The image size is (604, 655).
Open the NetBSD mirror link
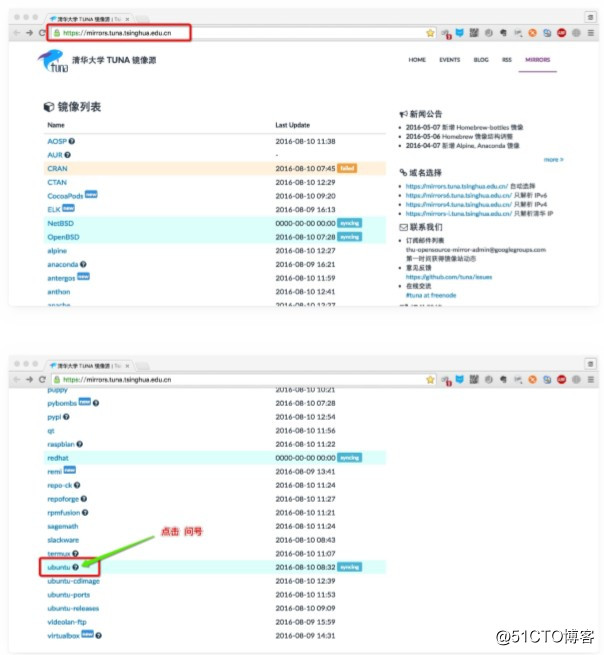click(x=61, y=223)
